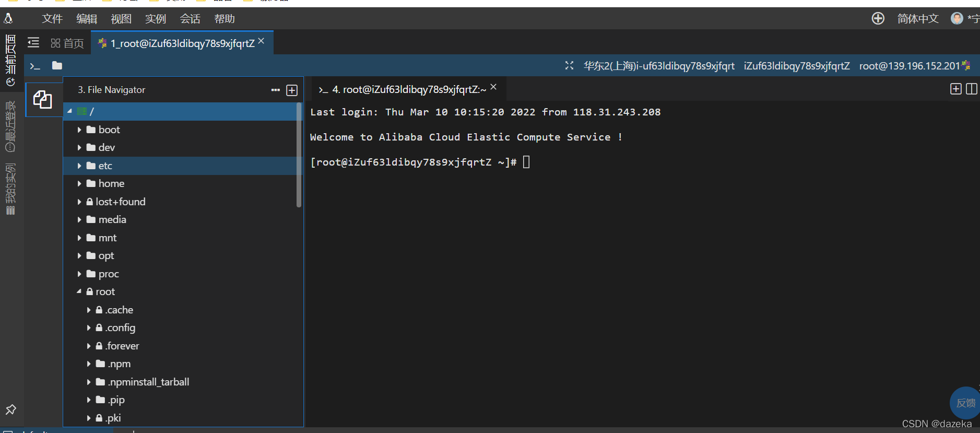Select the .npminstall_tarball folder
This screenshot has width=980, height=433.
point(183,382)
